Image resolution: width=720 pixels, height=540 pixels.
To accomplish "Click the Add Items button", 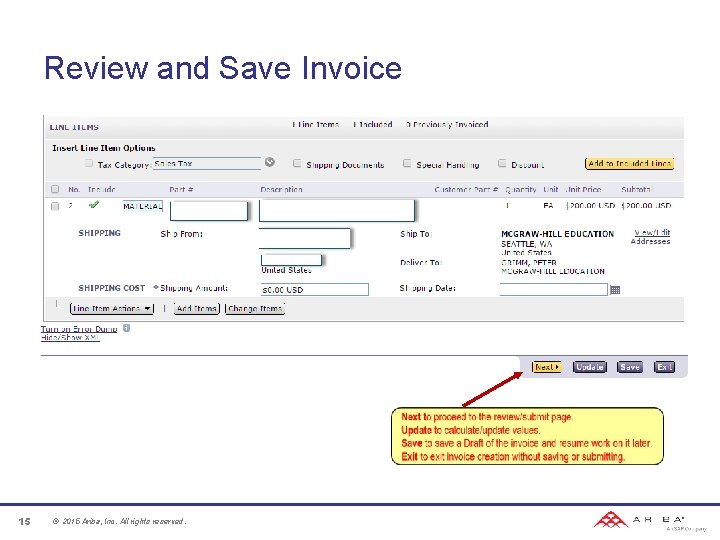I will click(197, 308).
